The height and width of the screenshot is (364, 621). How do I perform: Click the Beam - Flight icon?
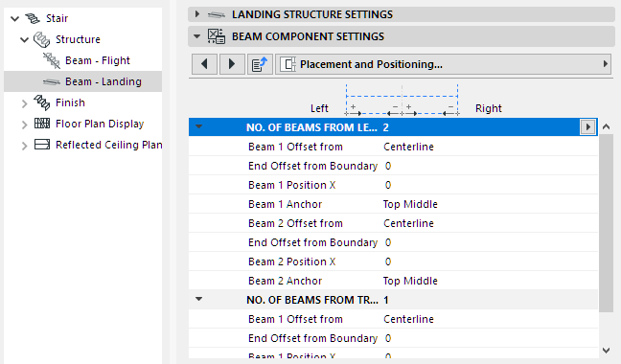pyautogui.click(x=52, y=60)
